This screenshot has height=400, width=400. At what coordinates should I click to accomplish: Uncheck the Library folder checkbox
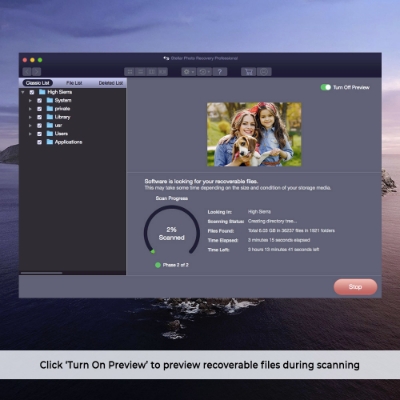(39, 117)
